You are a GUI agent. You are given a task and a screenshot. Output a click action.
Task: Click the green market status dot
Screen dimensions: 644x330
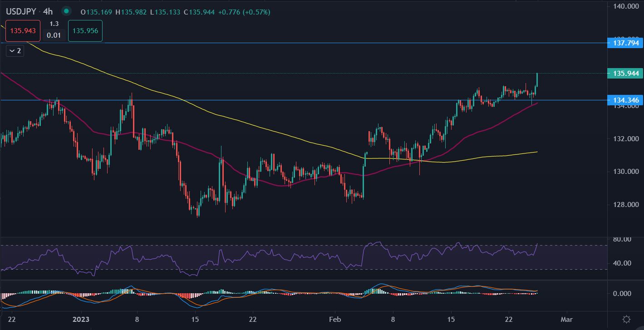67,11
